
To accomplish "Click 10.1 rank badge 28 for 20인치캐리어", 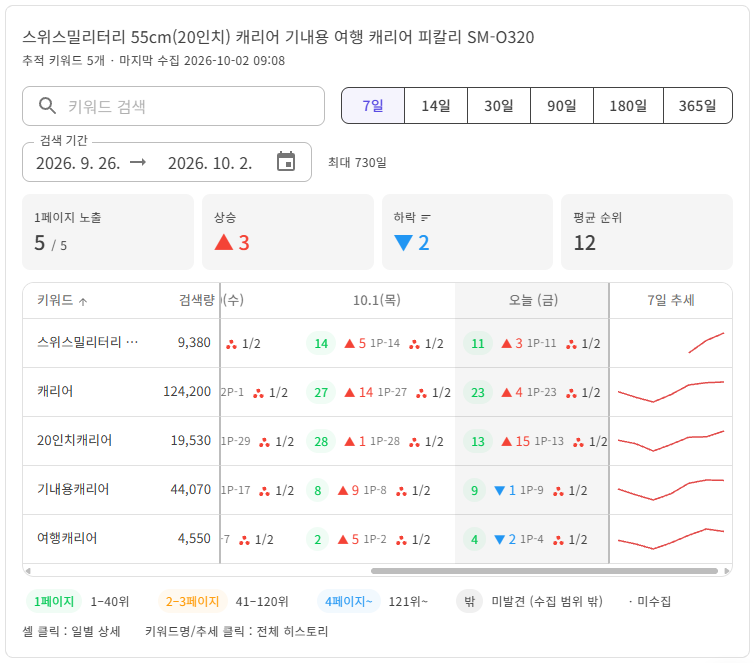I will coord(321,441).
